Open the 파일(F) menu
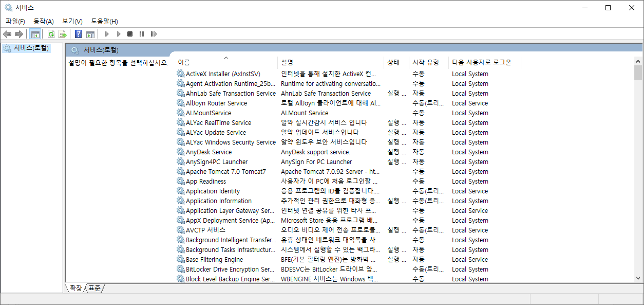 (15, 21)
